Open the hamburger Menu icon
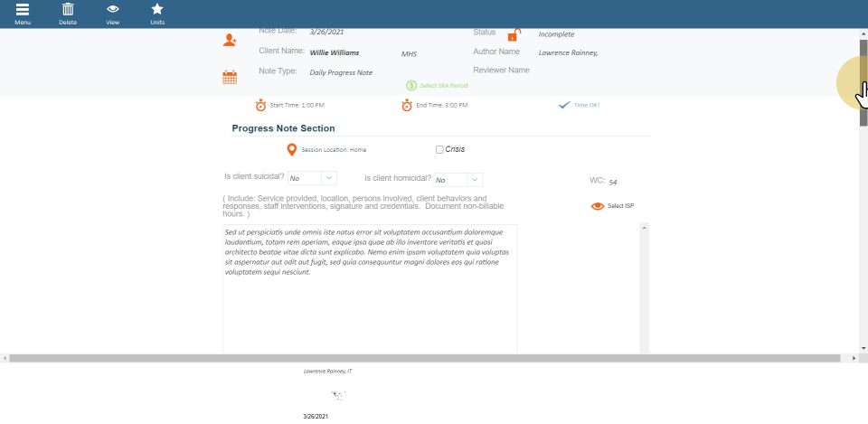The width and height of the screenshot is (868, 424). pos(23,10)
